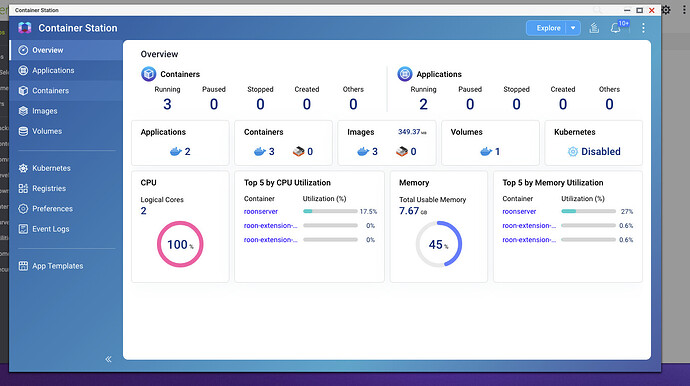Click the Memory 45% gauge ring
This screenshot has height=386, width=690.
(439, 244)
